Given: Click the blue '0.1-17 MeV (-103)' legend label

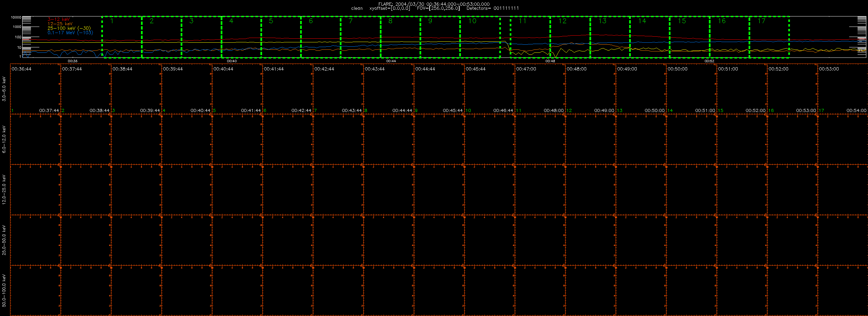Looking at the screenshot, I should 70,33.
